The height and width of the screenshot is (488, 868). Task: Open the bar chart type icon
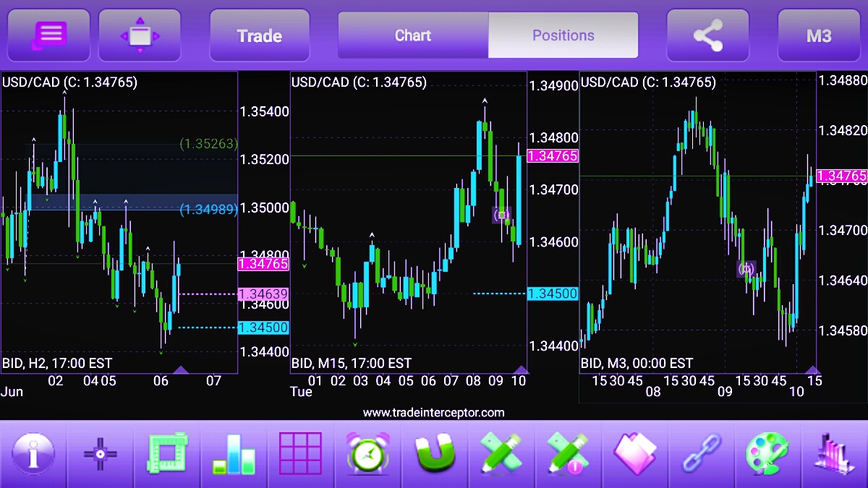(x=234, y=454)
